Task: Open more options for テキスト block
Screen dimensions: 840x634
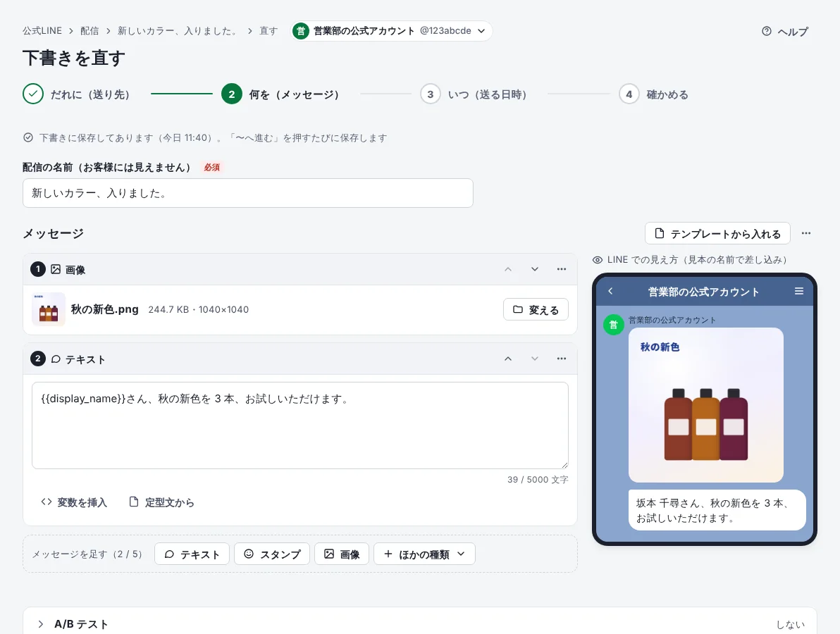Action: click(x=562, y=359)
